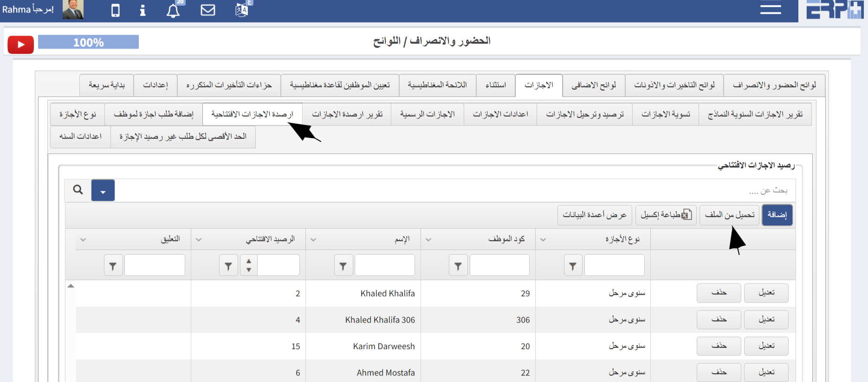Screen dimensions: 868x382
Task: Click حذف for Khaled Khalifa code 29
Action: (x=719, y=293)
